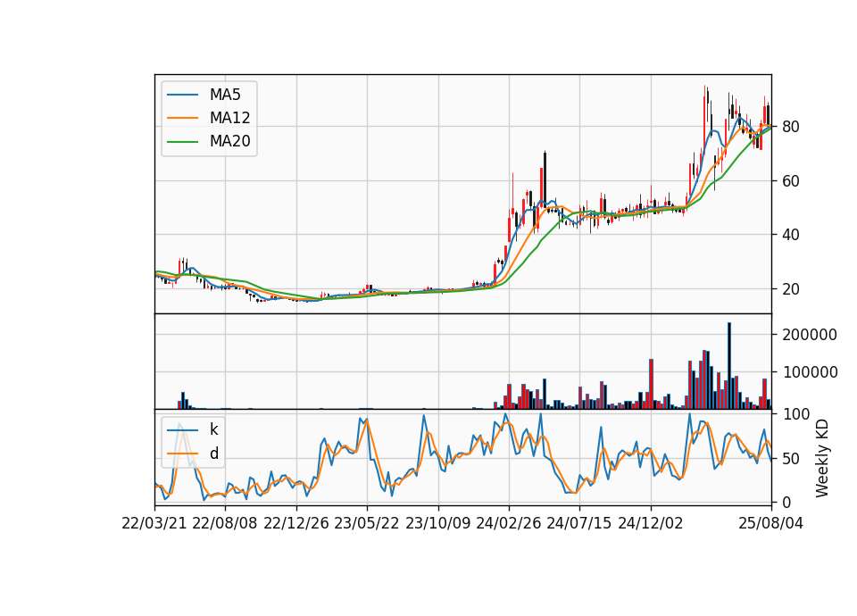Click the 22/03/21 date tick label
Screen dimensions: 857x616
tap(154, 523)
